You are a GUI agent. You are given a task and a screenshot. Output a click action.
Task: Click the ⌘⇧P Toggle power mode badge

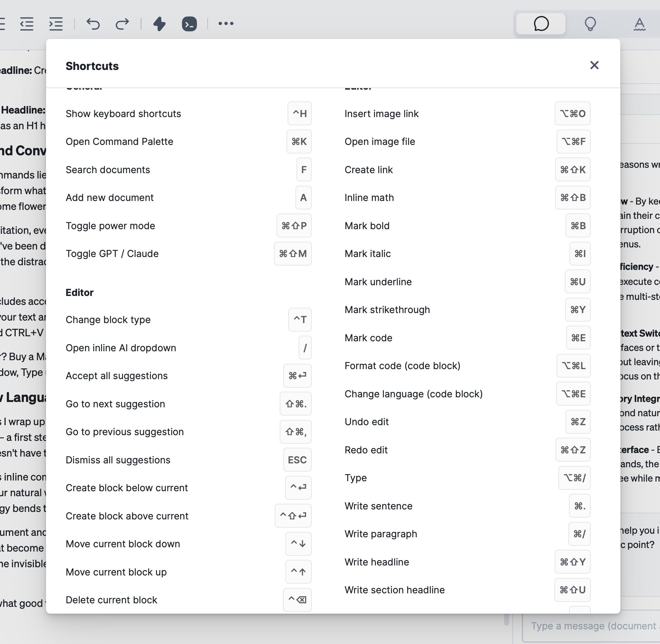coord(294,226)
